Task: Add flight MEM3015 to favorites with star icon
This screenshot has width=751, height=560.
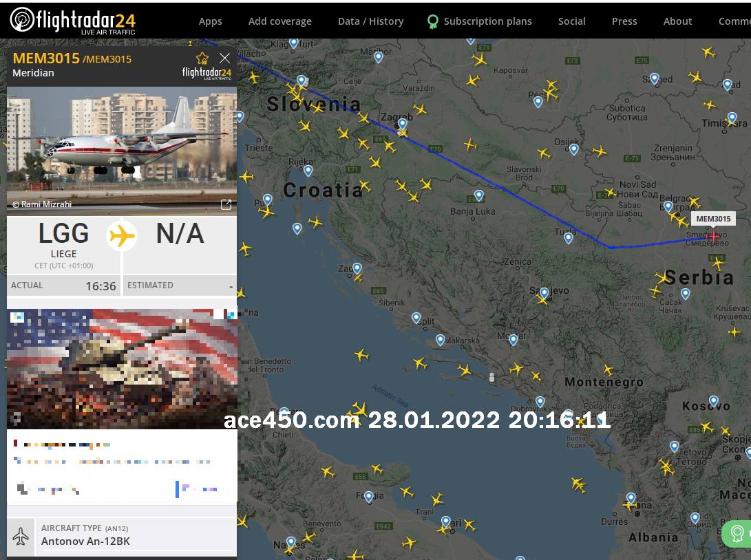Action: 202,58
